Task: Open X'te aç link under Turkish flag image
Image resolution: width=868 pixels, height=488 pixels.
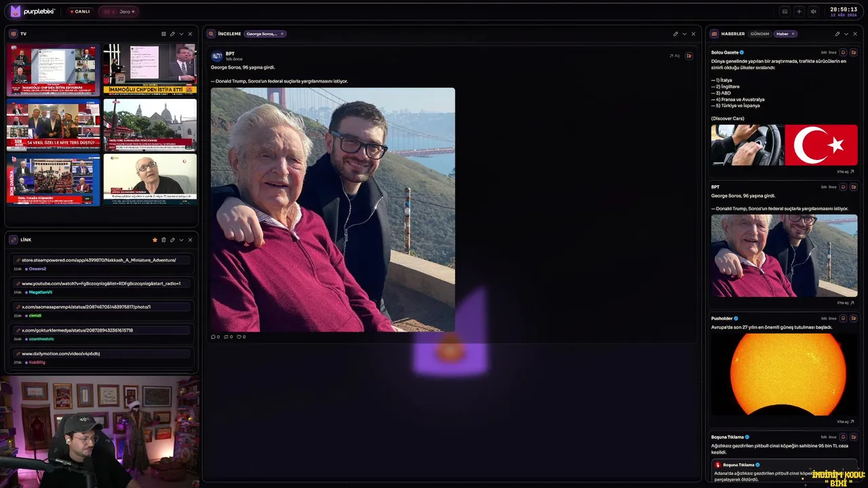Action: 846,171
